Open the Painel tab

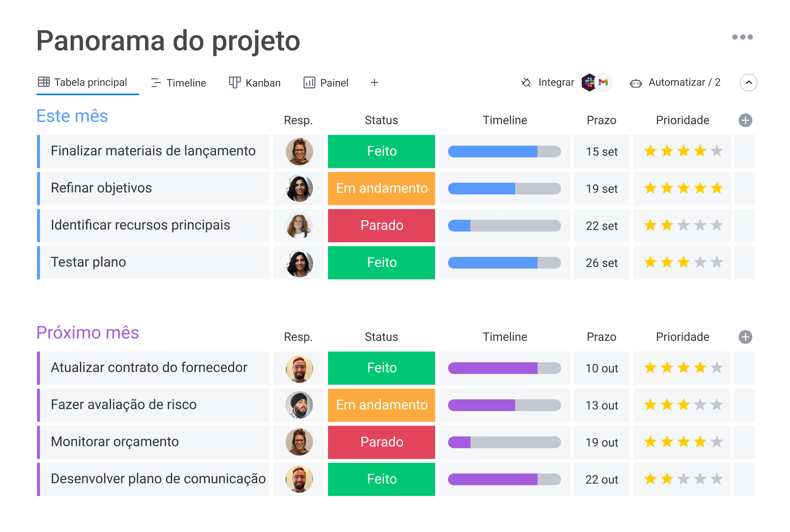point(326,83)
